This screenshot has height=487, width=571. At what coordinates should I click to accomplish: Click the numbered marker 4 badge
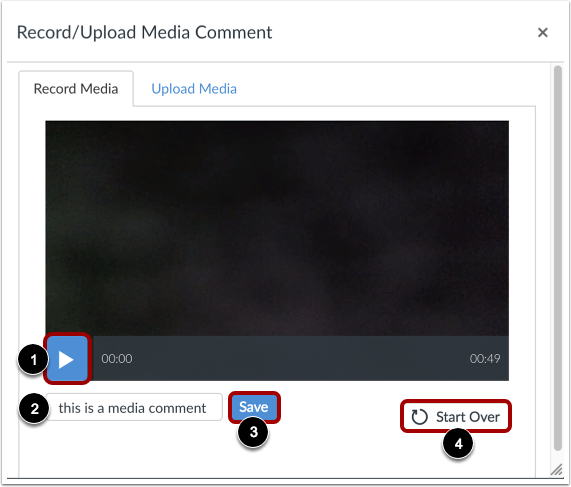(458, 444)
